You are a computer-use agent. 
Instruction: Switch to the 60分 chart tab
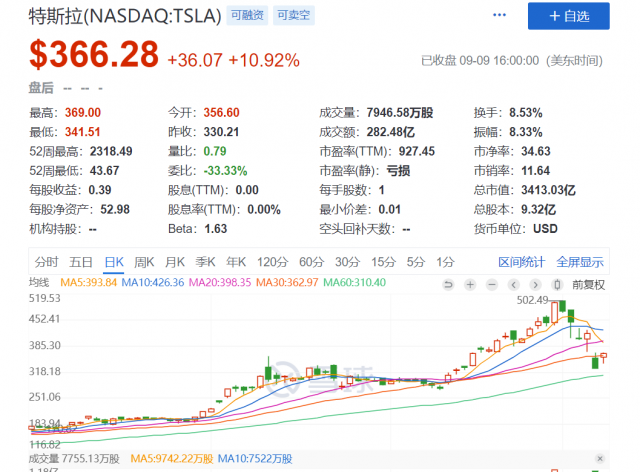pos(311,262)
